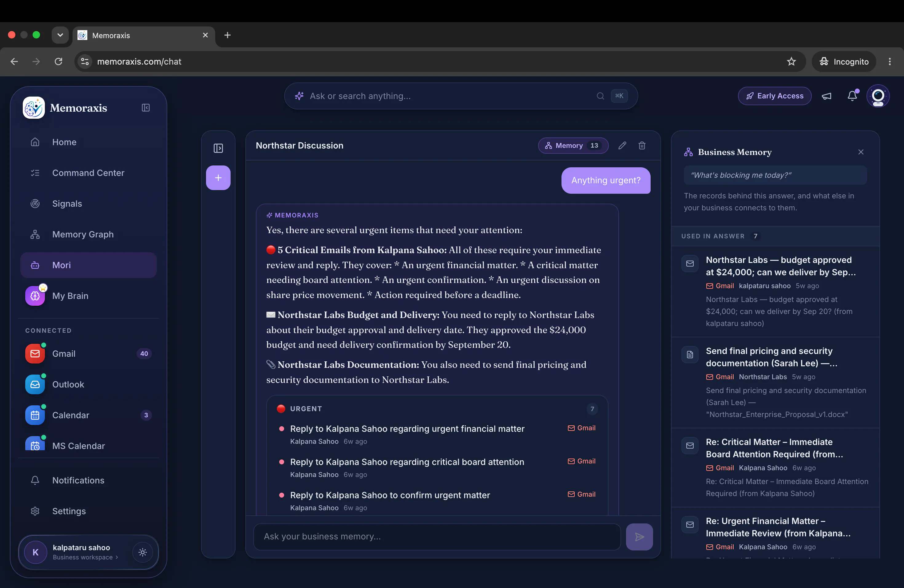Screen dimensions: 904x588
Task: Open the Chrome three-dot menu
Action: (x=890, y=62)
